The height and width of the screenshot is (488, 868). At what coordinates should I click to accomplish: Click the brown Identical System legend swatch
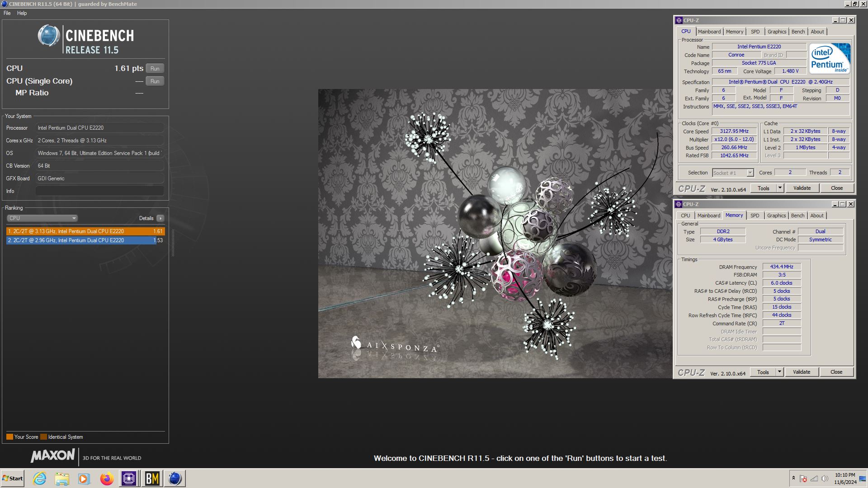(43, 437)
